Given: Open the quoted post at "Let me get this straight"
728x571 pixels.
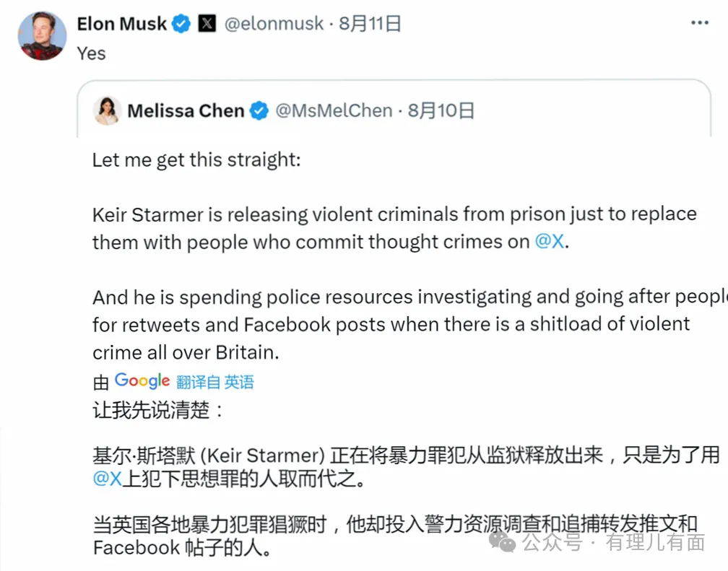Looking at the screenshot, I should click(196, 160).
